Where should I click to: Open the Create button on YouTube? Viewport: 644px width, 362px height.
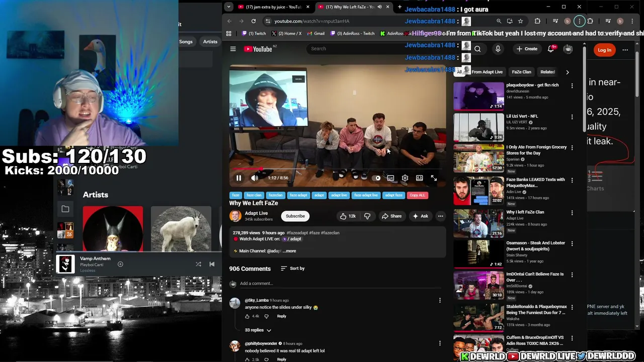coord(527,49)
